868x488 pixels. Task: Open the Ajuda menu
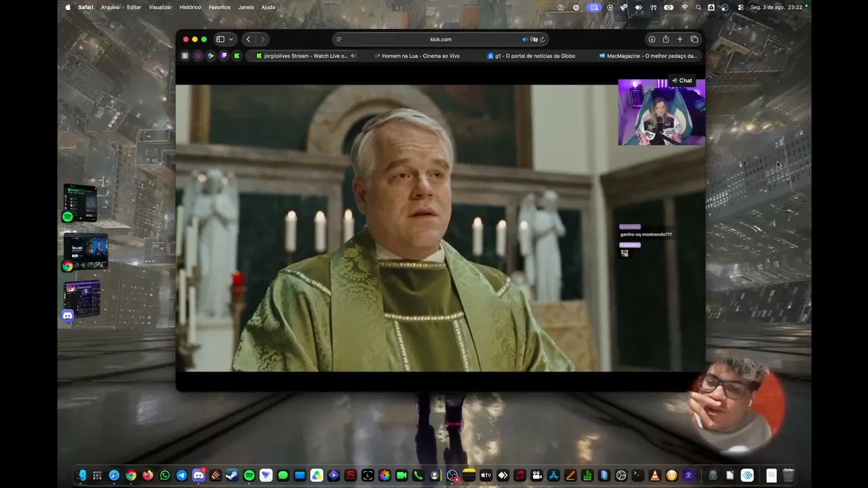[x=269, y=7]
